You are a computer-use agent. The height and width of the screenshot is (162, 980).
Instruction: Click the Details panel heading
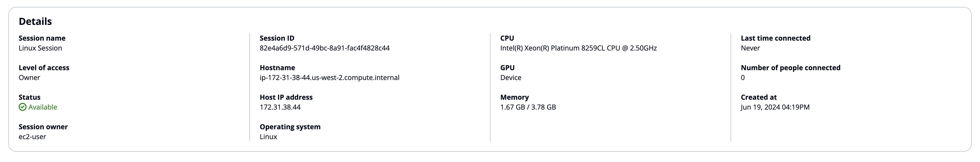click(35, 21)
